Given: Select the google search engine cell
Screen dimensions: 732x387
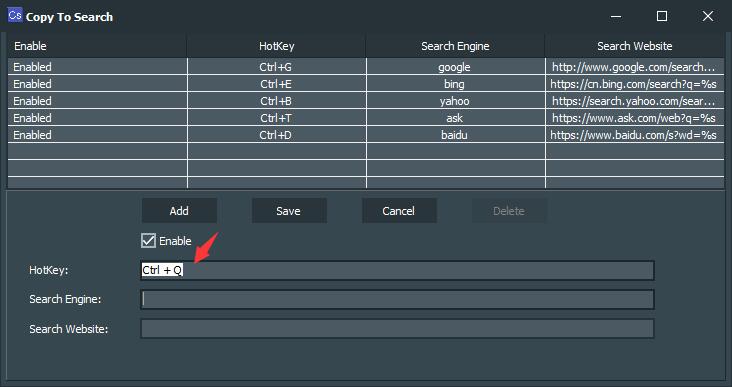Looking at the screenshot, I should tap(455, 67).
